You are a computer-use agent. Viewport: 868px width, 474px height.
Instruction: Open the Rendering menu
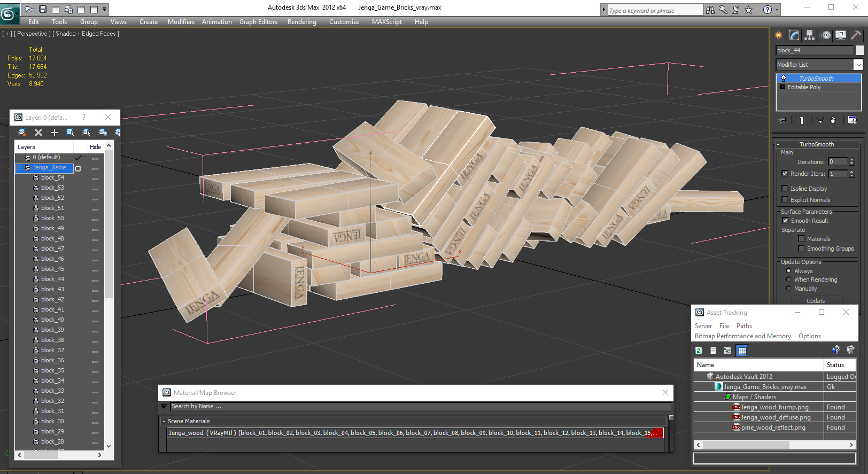click(302, 22)
